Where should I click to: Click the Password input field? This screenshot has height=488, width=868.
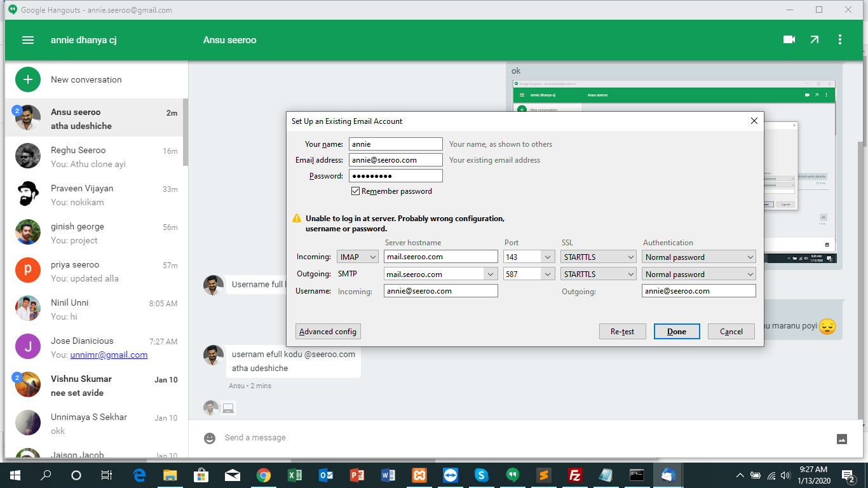pyautogui.click(x=395, y=176)
